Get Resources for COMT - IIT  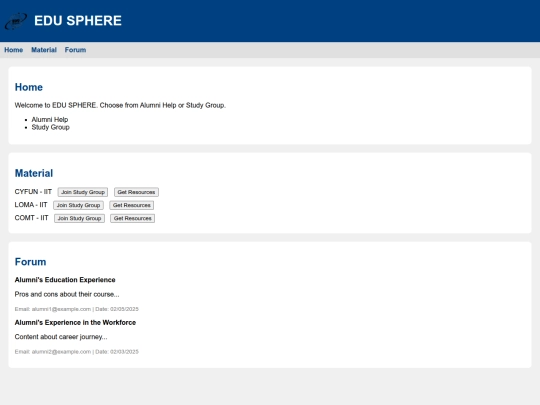(133, 218)
